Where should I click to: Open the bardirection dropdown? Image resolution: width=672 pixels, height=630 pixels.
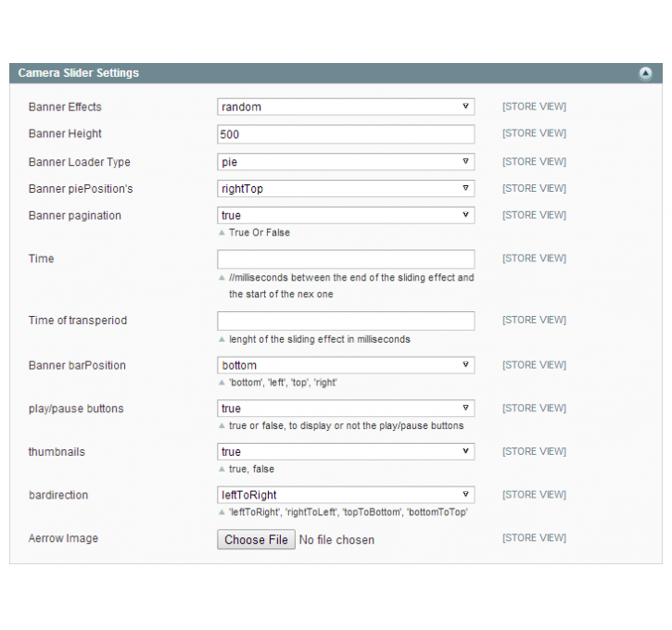(x=346, y=495)
